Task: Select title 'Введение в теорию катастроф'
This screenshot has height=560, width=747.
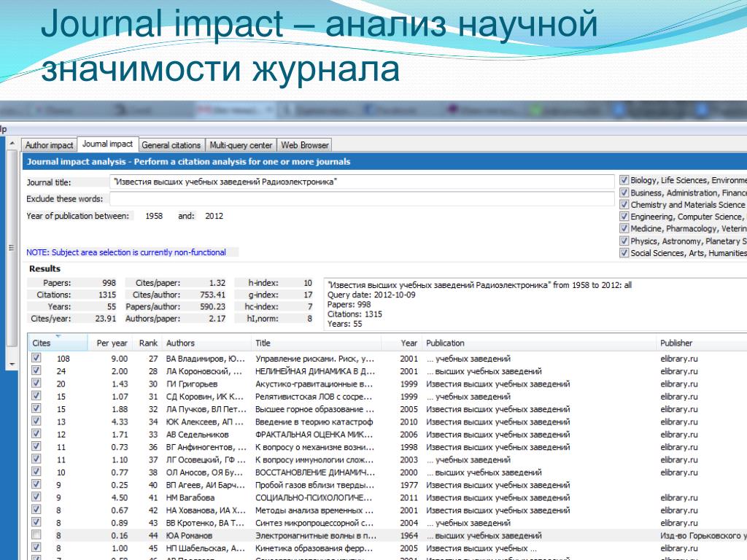Action: pos(314,421)
